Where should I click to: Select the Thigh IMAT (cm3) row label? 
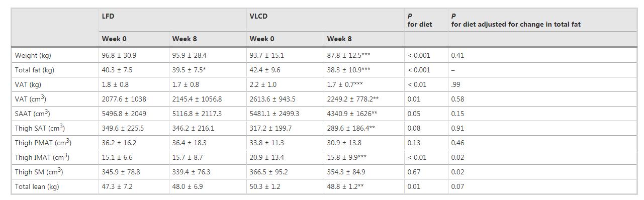coord(42,157)
